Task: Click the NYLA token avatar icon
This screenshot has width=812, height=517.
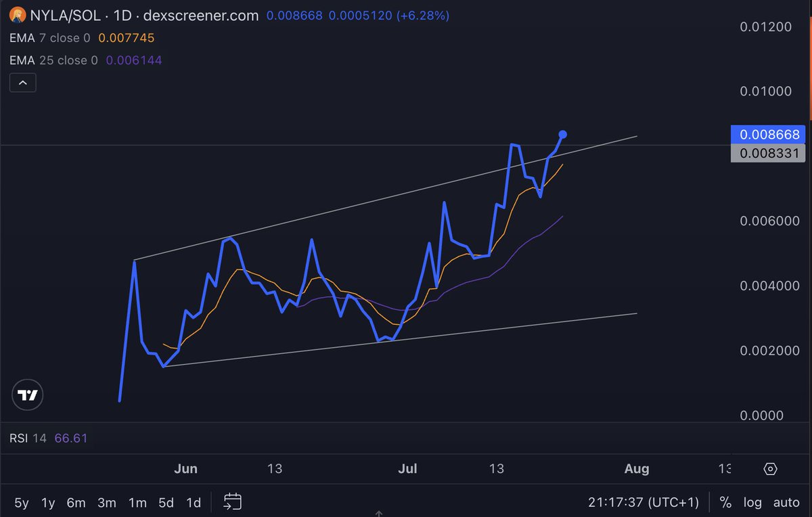Action: click(19, 15)
